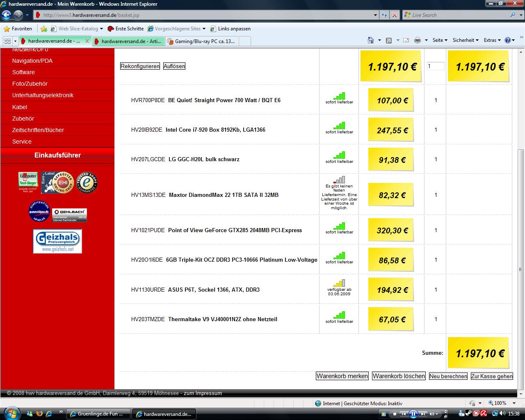Open the Extras menu
This screenshot has height=420, width=525.
(x=492, y=40)
